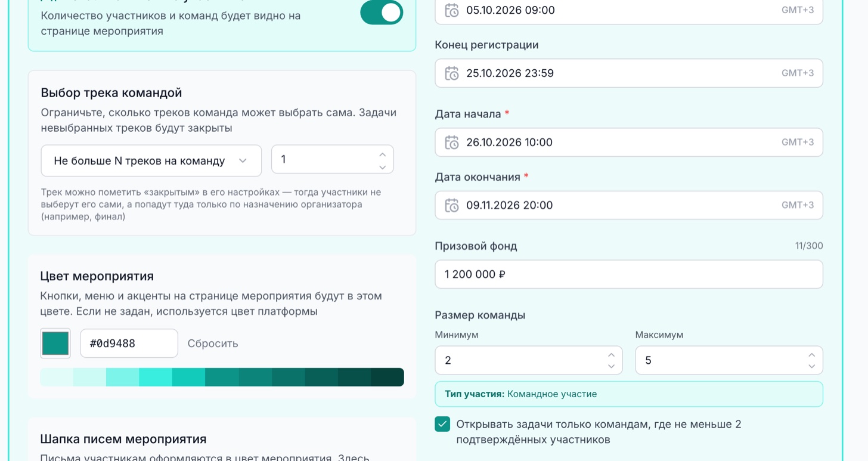Decrease the Минимум team size with the down arrow

tap(611, 366)
